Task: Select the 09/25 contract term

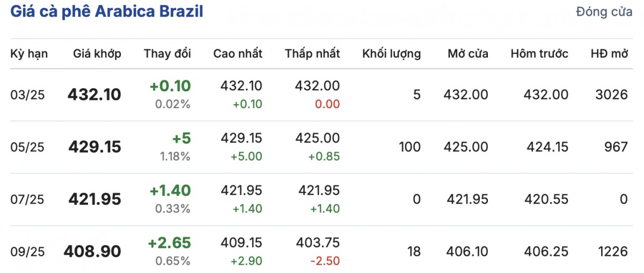Action: (27, 252)
